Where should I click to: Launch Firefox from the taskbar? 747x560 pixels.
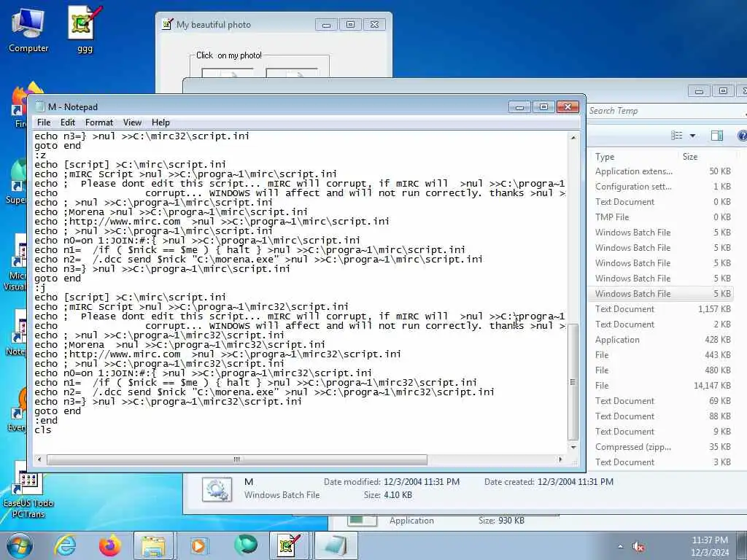click(x=109, y=545)
